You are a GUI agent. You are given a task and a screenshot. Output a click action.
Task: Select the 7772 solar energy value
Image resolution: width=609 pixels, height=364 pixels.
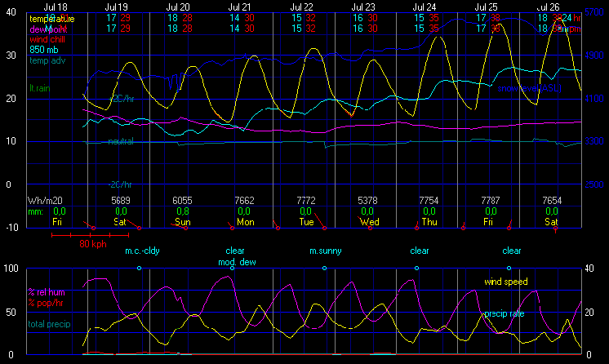click(x=306, y=201)
